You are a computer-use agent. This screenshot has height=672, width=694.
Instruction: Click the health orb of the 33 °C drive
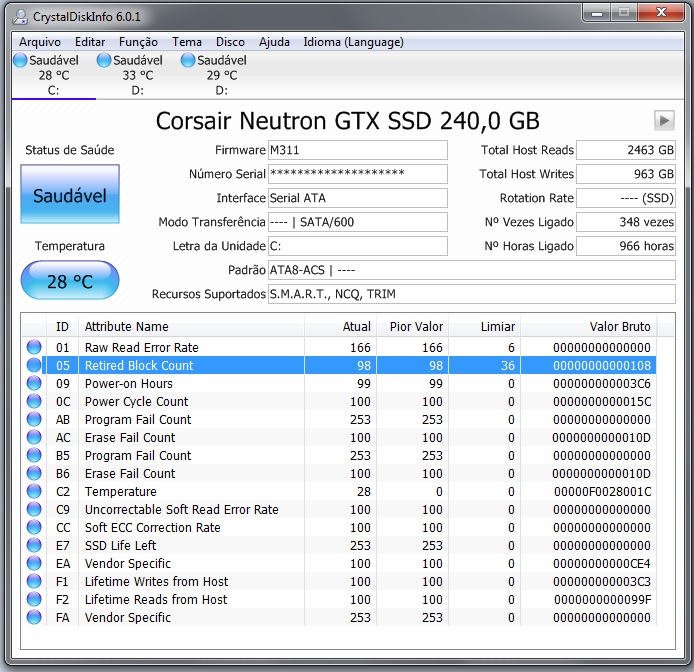coord(104,60)
